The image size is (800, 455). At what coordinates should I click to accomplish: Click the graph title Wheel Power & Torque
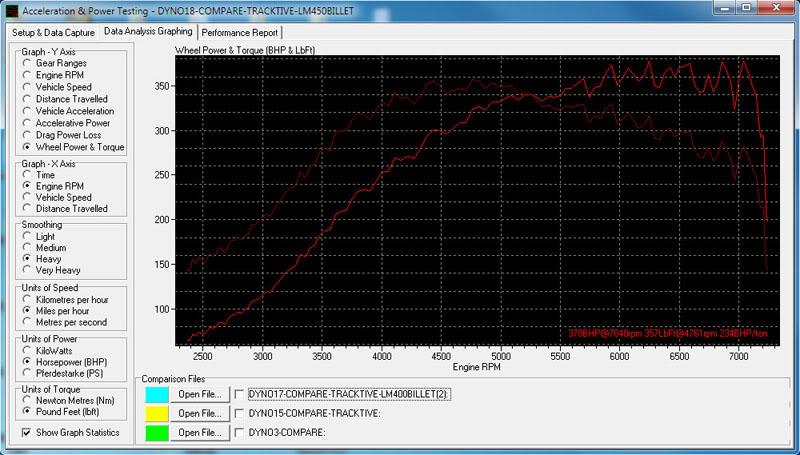(245, 50)
